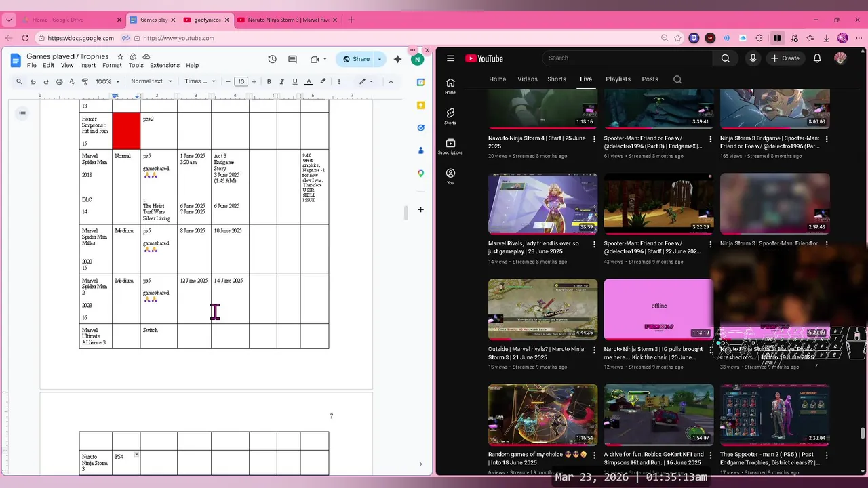Open Marvel Rivals lady friend video thumbnail

click(542, 203)
